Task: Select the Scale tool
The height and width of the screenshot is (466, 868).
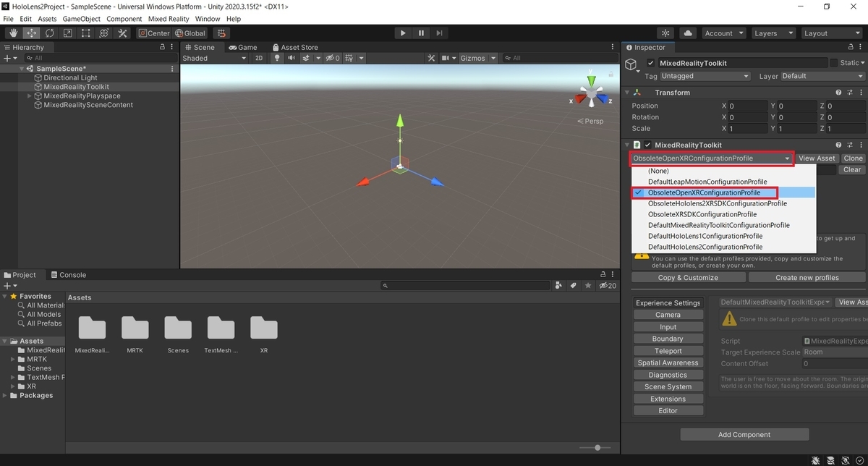Action: tap(68, 33)
